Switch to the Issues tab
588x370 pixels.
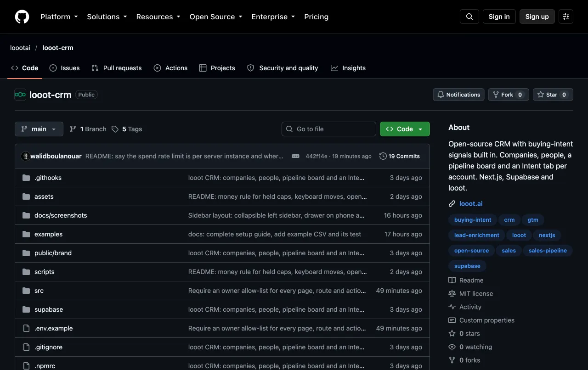[65, 68]
